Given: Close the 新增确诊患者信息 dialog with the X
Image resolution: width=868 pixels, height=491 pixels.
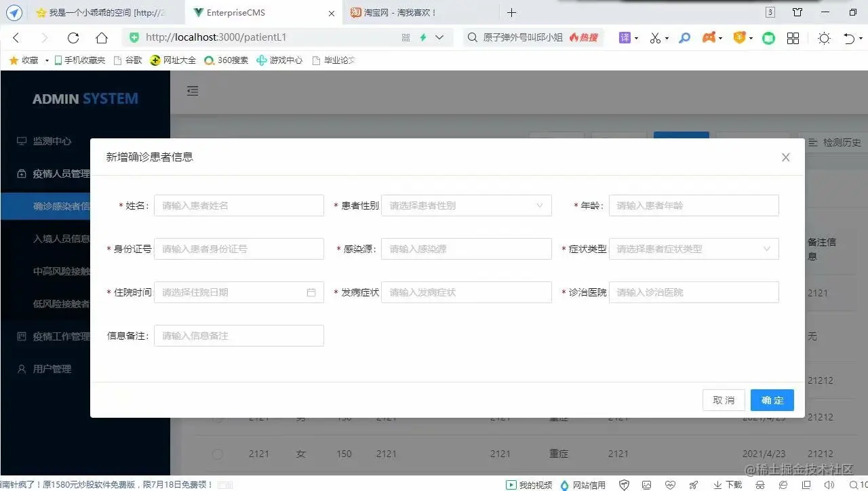Looking at the screenshot, I should point(785,157).
